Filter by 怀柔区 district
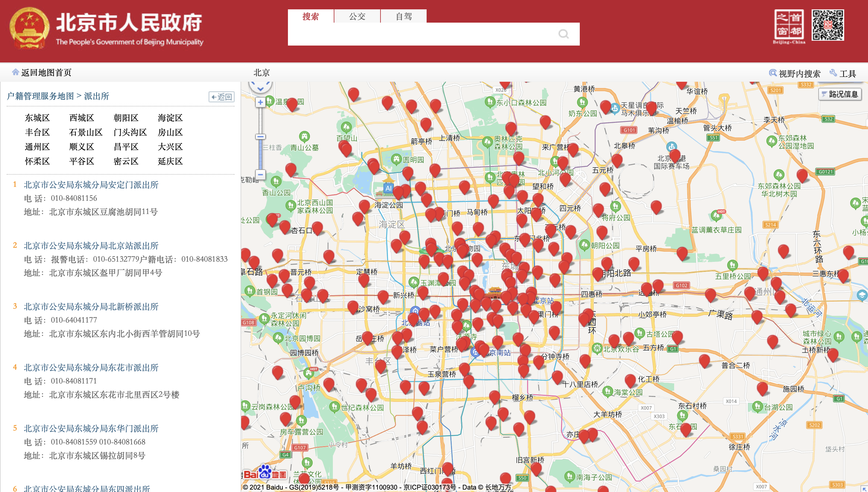Screen dimensions: 868x492 tap(37, 161)
